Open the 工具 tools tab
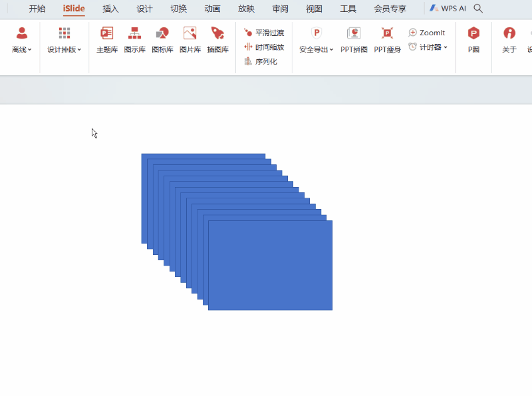This screenshot has width=532, height=396. point(348,9)
